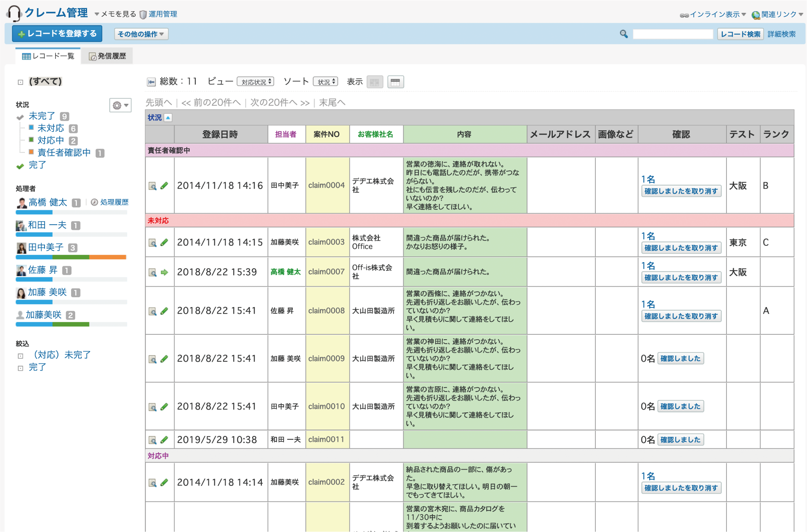Select the 完了 filter under 絞込
The image size is (807, 532).
click(37, 367)
